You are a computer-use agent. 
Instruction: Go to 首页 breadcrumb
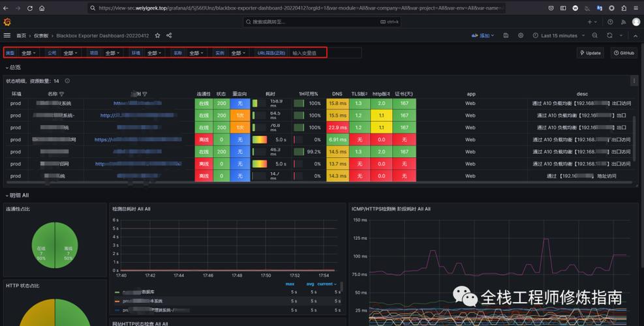[21, 36]
